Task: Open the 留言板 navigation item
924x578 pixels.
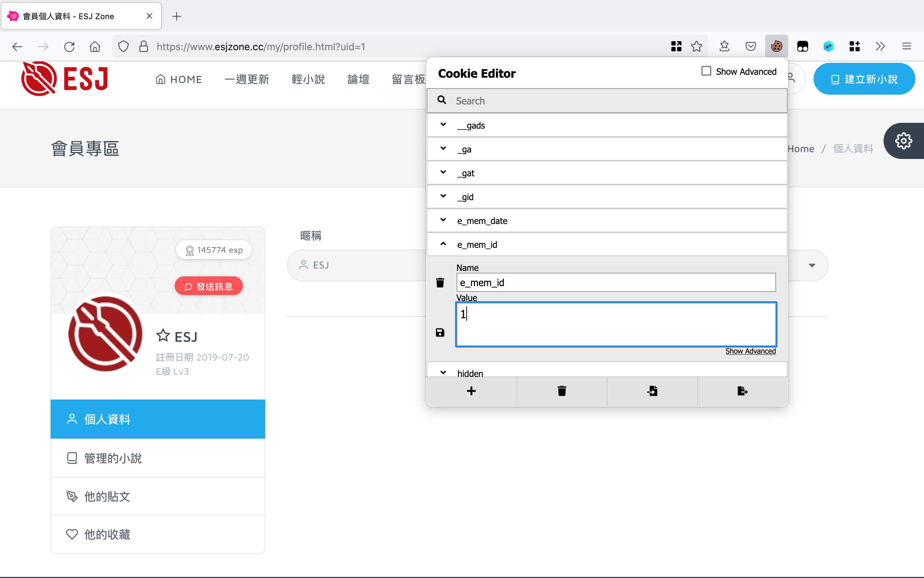Action: (409, 79)
